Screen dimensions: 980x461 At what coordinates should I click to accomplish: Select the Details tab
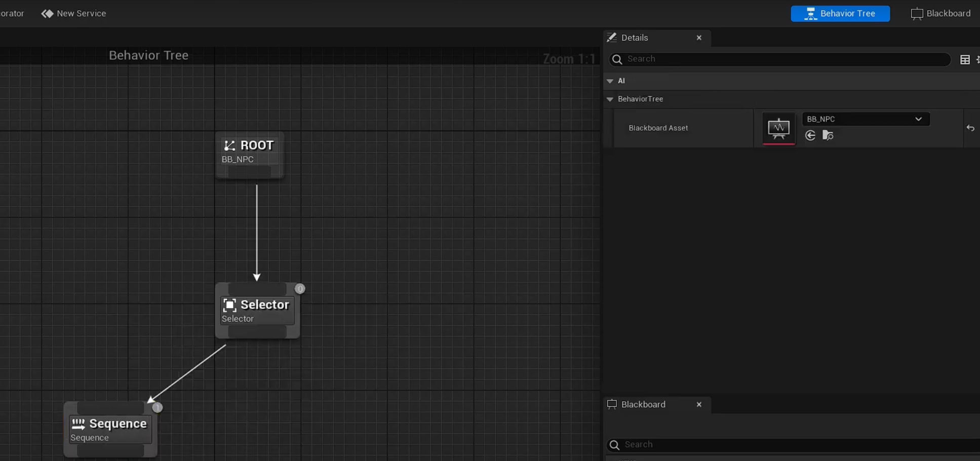coord(635,38)
